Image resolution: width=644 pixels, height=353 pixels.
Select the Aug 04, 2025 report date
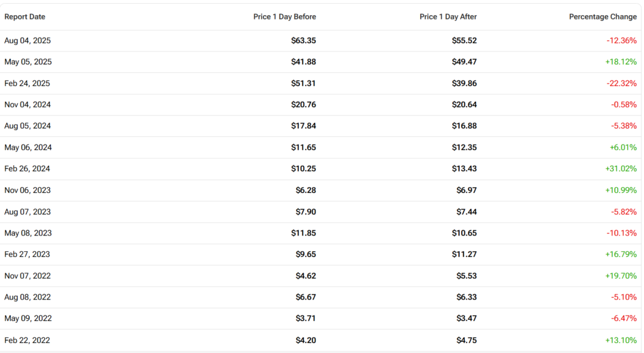[28, 40]
